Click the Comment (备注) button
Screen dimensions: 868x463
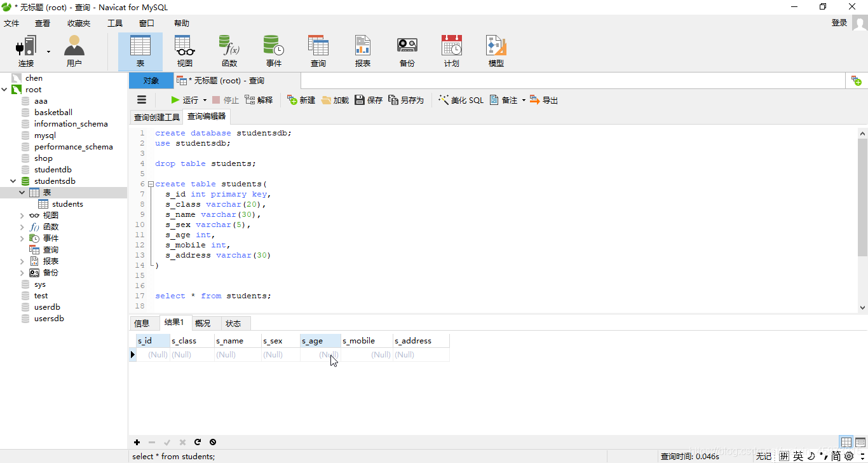pyautogui.click(x=504, y=100)
